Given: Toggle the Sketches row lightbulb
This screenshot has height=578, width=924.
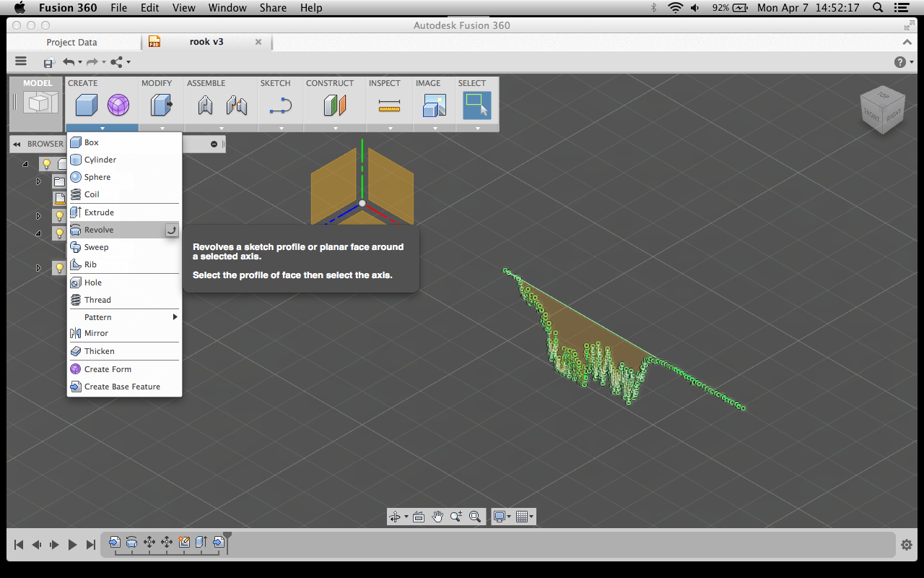Looking at the screenshot, I should point(60,268).
